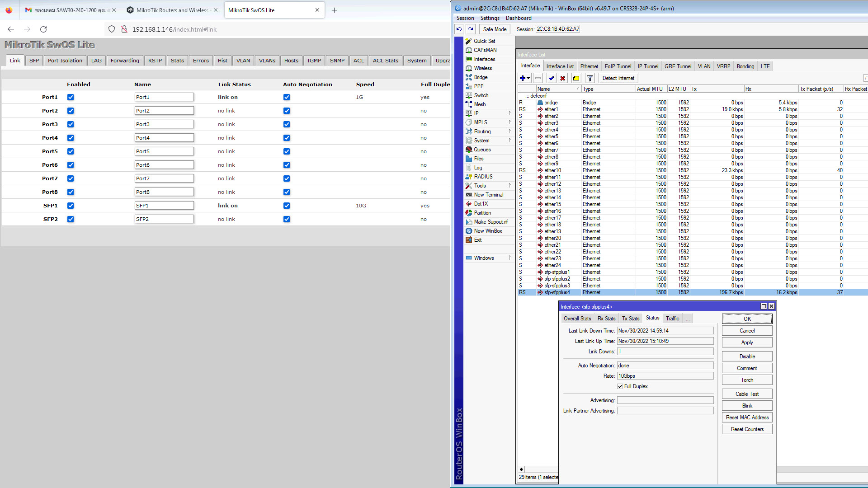Toggle SFP1 Auto Negotiation checkbox
Screen dimensions: 868x488
tap(287, 206)
